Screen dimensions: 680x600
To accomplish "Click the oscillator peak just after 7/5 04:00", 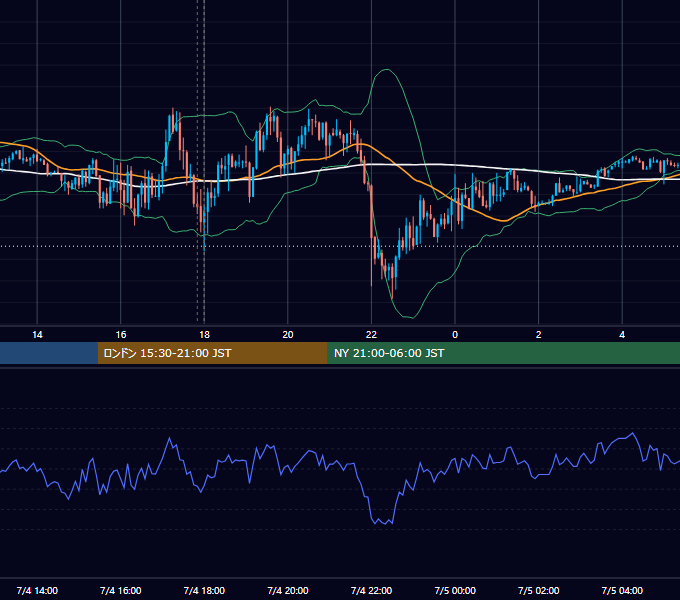I will [x=633, y=433].
